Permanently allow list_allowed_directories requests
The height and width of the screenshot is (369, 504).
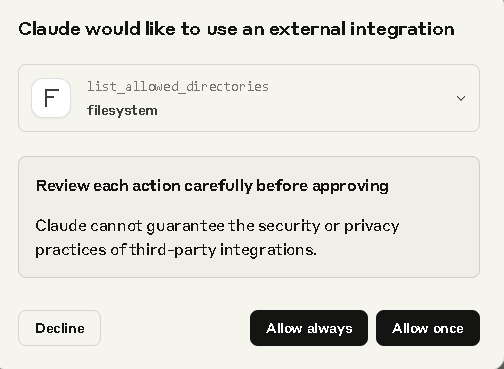(x=309, y=328)
